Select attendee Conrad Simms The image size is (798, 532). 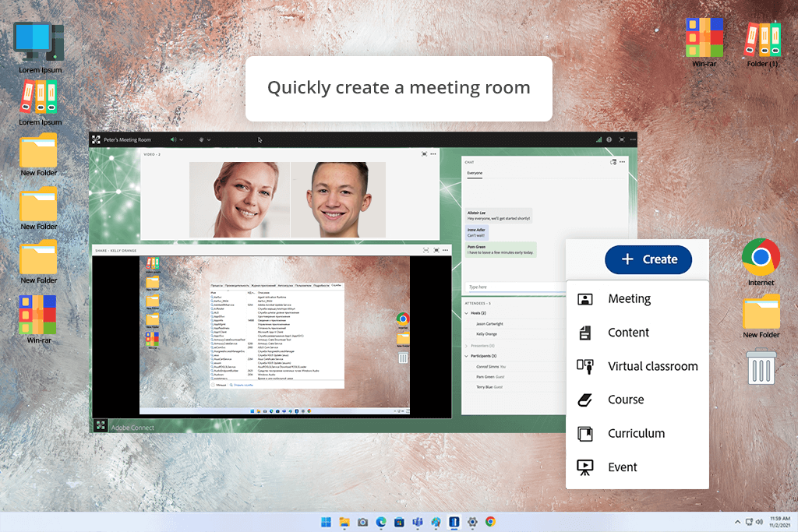(491, 367)
